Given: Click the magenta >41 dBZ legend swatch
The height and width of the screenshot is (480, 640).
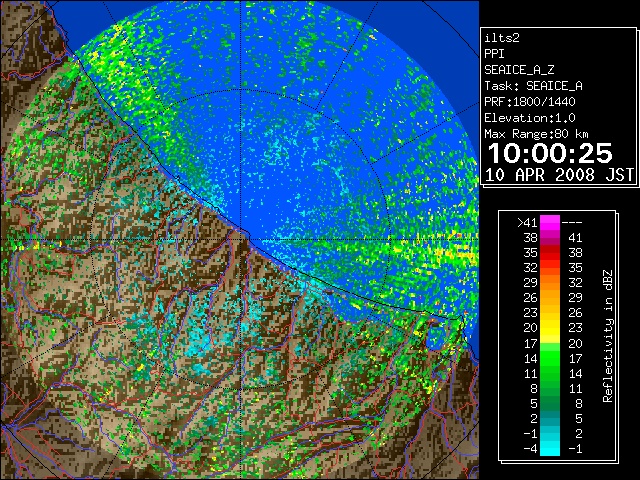Looking at the screenshot, I should [x=550, y=222].
